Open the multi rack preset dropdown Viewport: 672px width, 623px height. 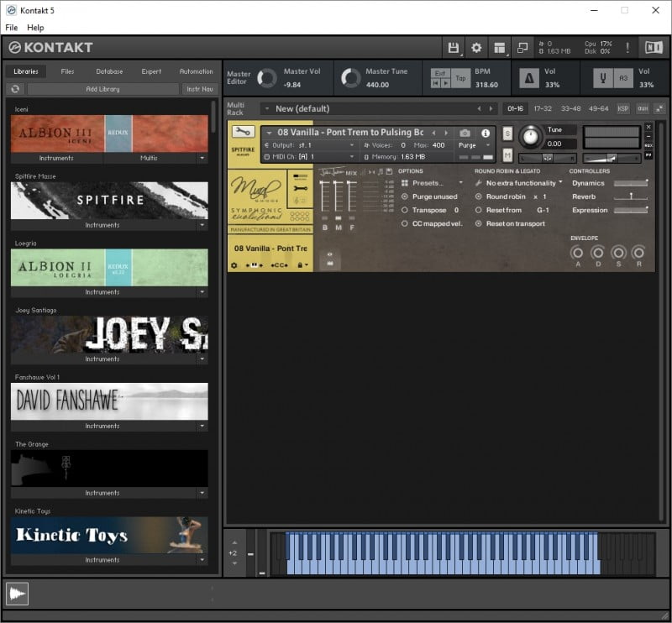coord(267,109)
